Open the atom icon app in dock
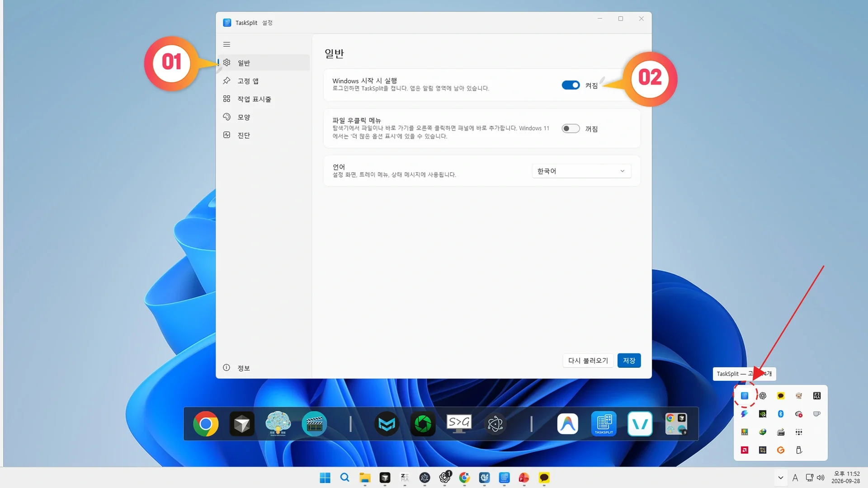This screenshot has height=488, width=868. click(495, 424)
